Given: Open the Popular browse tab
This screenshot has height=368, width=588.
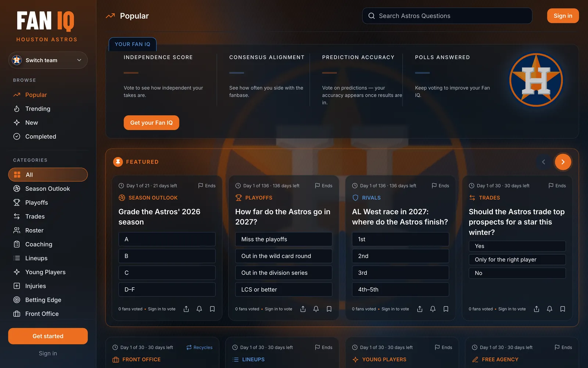Looking at the screenshot, I should (48, 95).
